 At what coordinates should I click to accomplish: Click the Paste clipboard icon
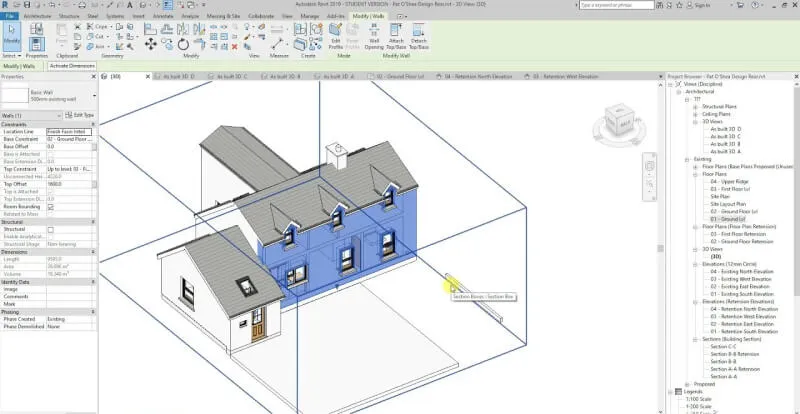coord(61,35)
